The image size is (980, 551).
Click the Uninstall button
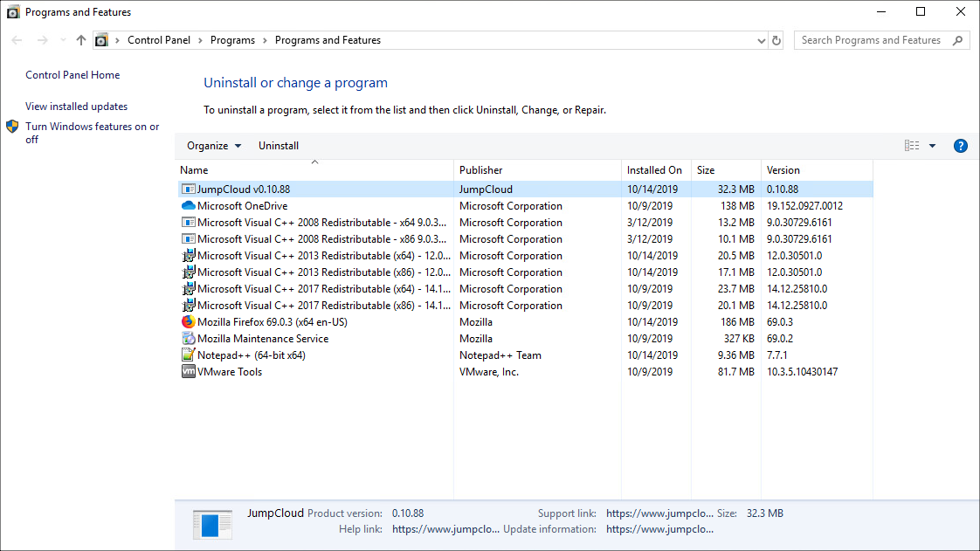click(x=279, y=145)
